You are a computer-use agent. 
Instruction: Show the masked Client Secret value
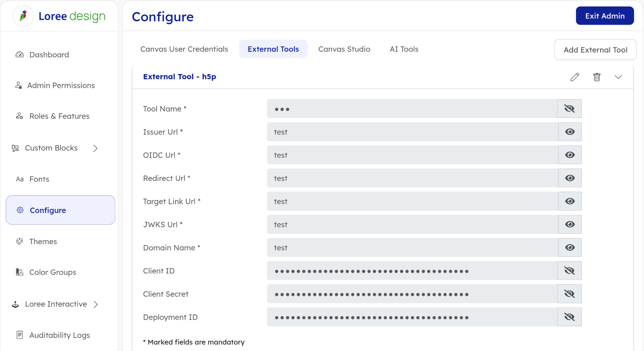coord(569,294)
